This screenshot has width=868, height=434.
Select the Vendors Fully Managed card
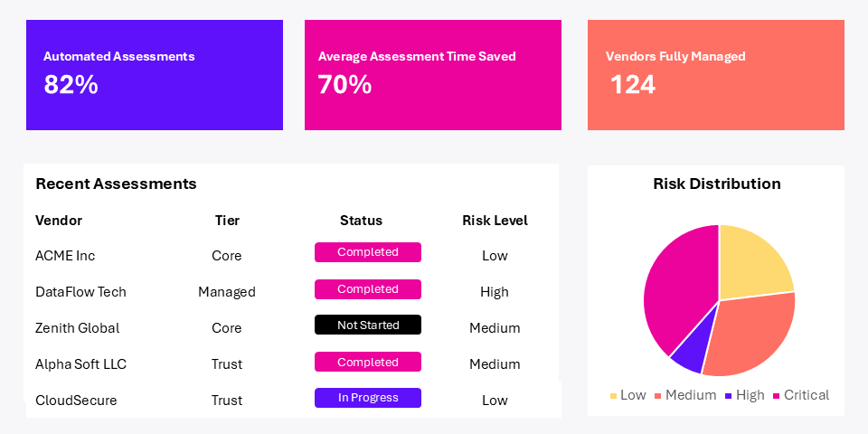pyautogui.click(x=715, y=75)
